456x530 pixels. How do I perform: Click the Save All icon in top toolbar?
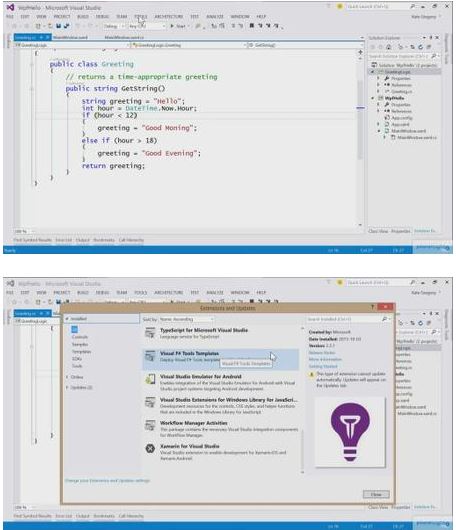tap(67, 26)
